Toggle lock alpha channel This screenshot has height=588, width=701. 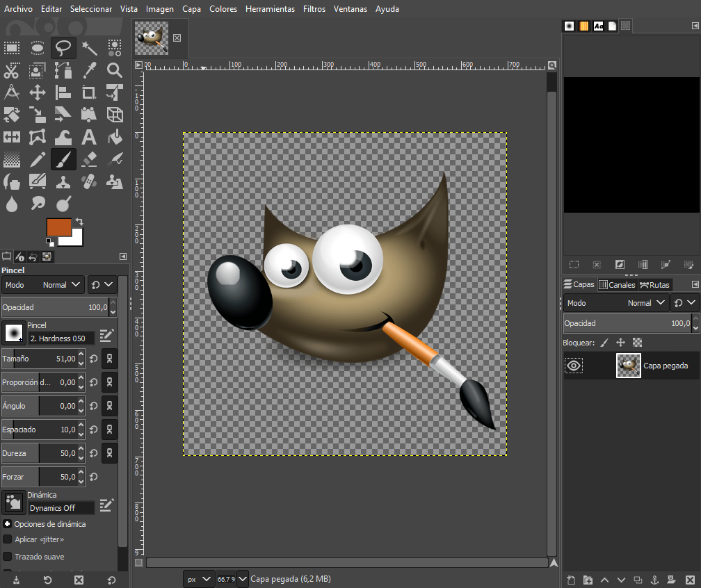pos(637,343)
